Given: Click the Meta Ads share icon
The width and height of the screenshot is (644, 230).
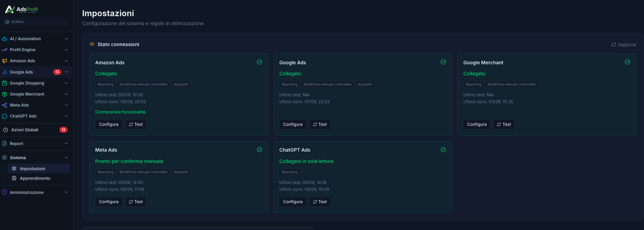Looking at the screenshot, I should [4, 105].
